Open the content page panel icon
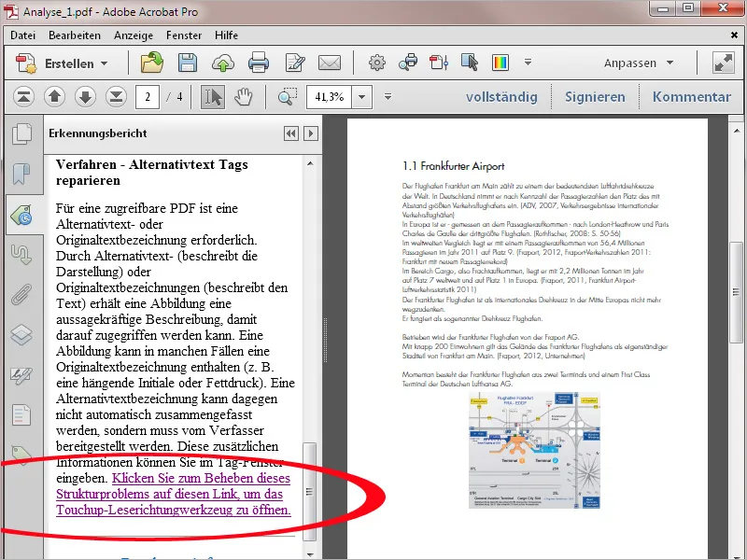 click(x=21, y=415)
